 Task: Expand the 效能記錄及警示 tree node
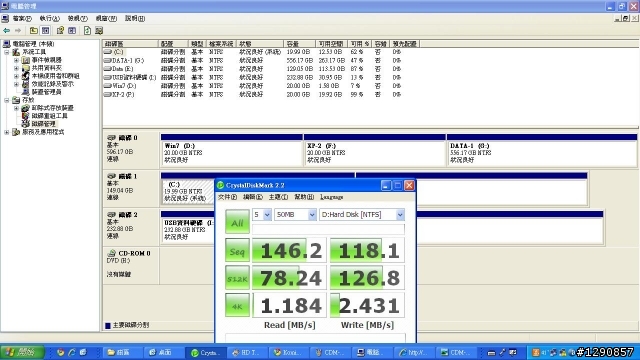[x=16, y=84]
